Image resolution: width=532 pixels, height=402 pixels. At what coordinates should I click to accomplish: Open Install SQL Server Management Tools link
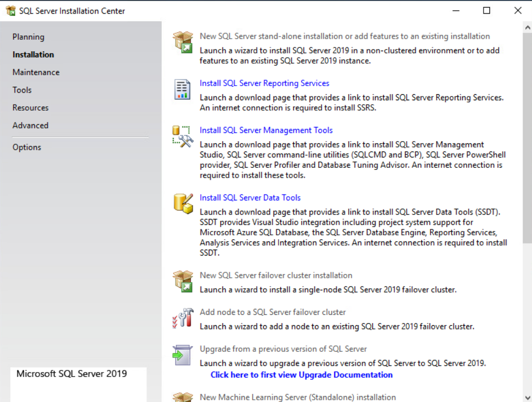pyautogui.click(x=267, y=130)
